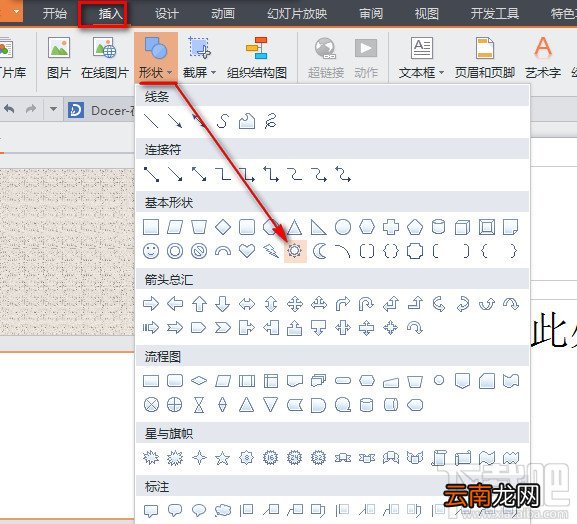Expand the quick access toolbar dropdown arrow
The height and width of the screenshot is (524, 577).
click(x=53, y=109)
